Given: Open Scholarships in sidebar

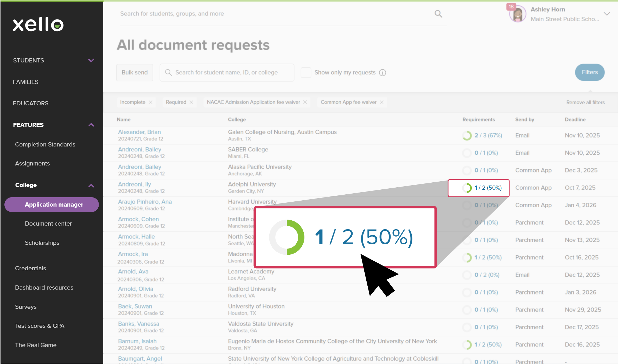Looking at the screenshot, I should coord(42,243).
